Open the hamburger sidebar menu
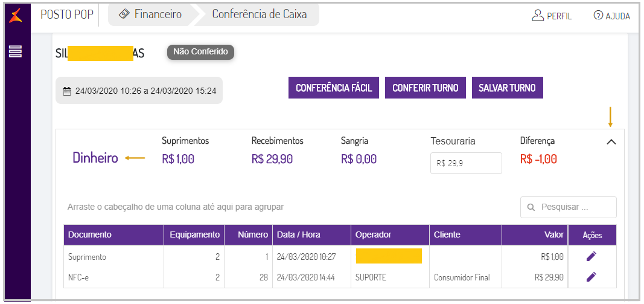This screenshot has height=304, width=644. (x=16, y=52)
